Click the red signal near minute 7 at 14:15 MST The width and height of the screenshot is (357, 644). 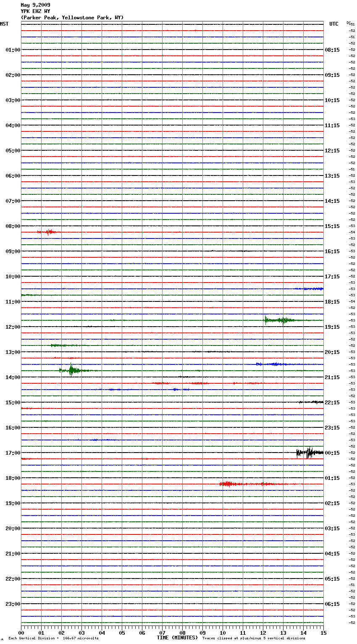click(161, 383)
